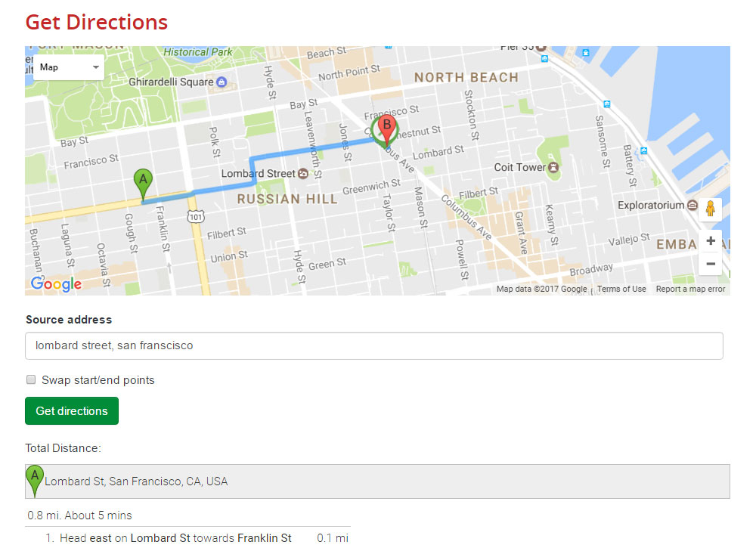The height and width of the screenshot is (548, 756).
Task: Click the green A start marker on the map
Action: click(x=143, y=181)
